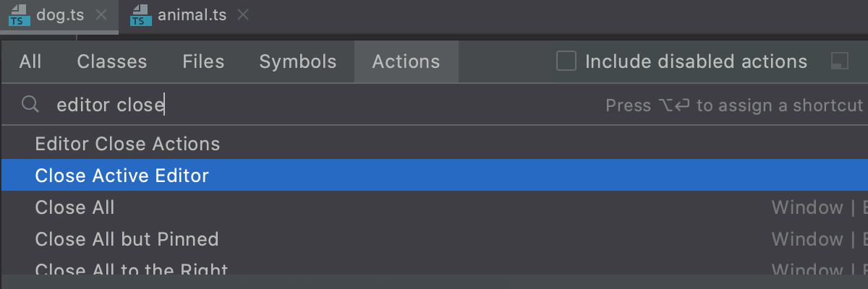Enable Include disabled actions checkbox
The image size is (868, 289).
coord(566,61)
